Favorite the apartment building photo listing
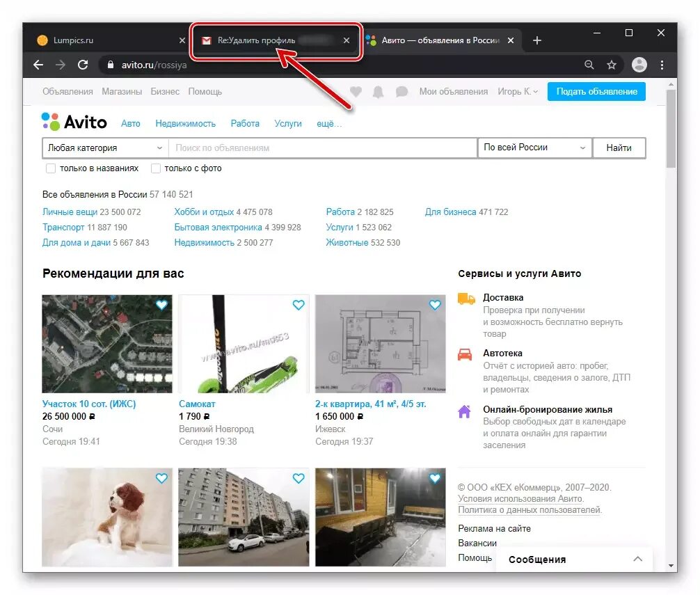Screen dimensions: 700x595 tap(299, 478)
